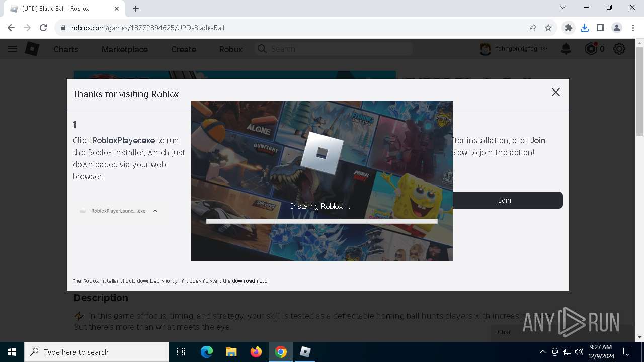The width and height of the screenshot is (644, 362).
Task: Click the user avatar picture
Action: point(485,49)
